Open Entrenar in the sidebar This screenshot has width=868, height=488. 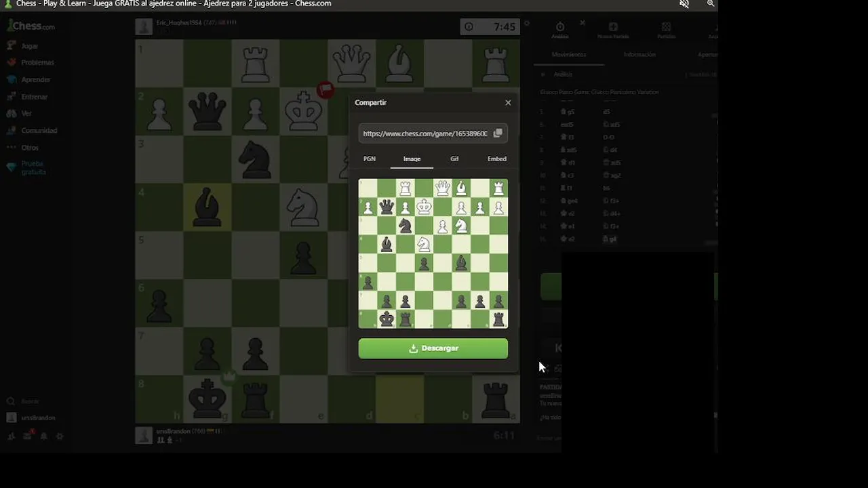point(28,97)
